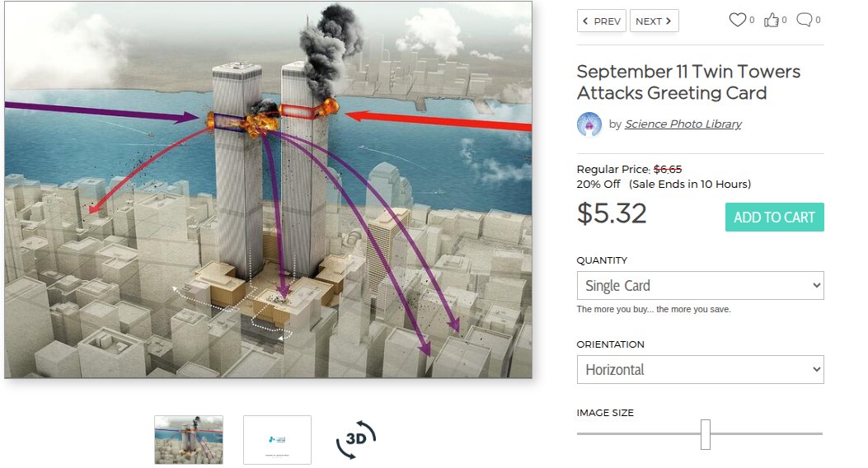Click the thumbs-up like icon

771,21
